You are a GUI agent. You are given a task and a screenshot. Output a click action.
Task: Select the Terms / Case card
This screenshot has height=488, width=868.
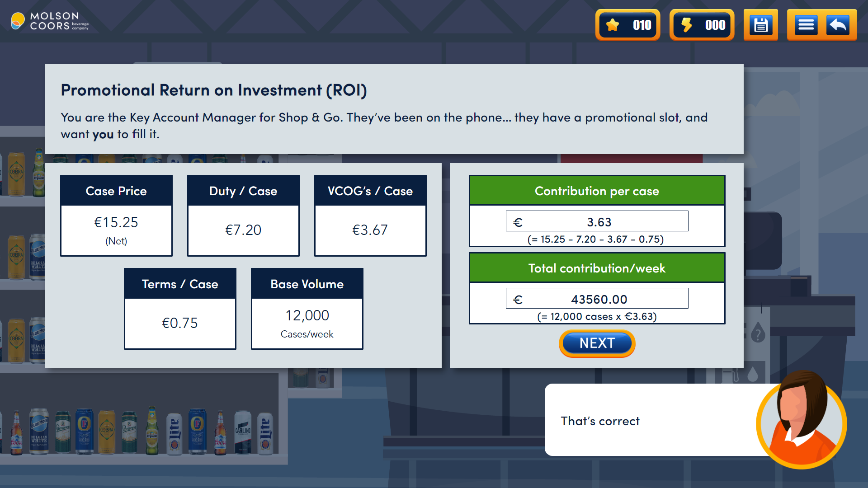point(180,309)
